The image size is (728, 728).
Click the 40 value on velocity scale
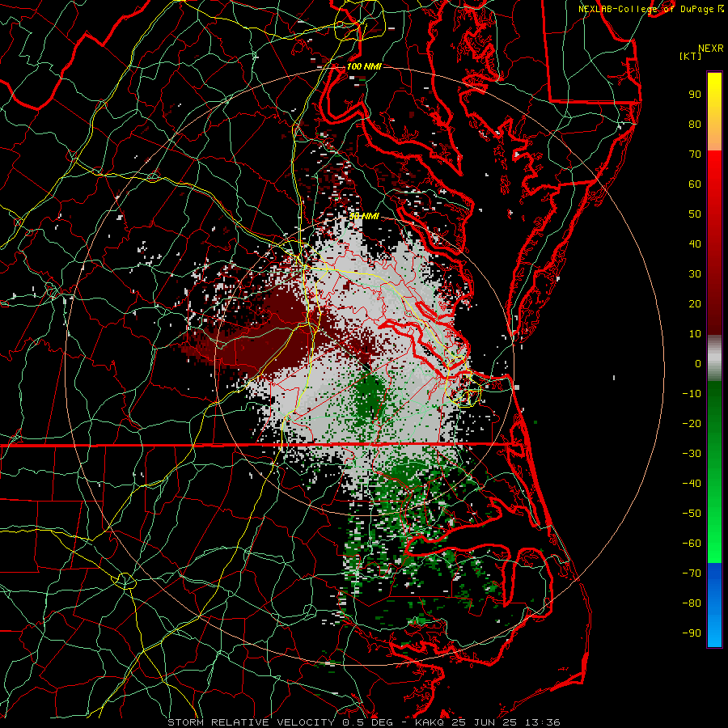[695, 244]
